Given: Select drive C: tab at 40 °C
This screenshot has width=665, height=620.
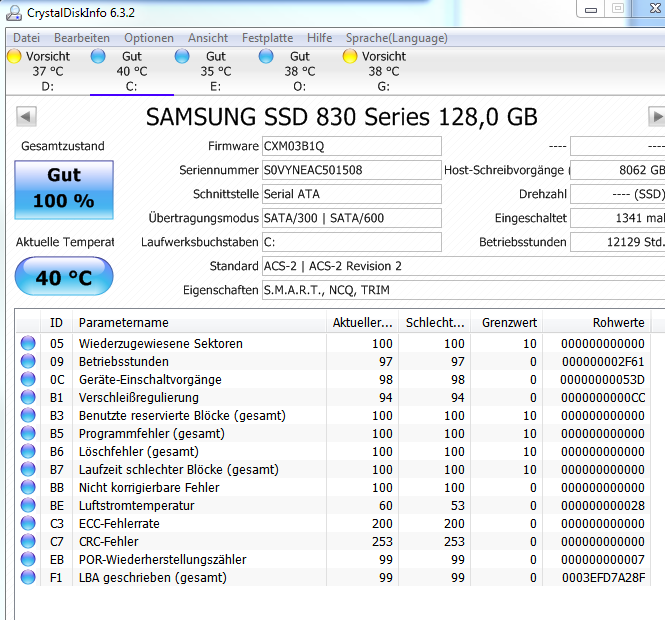Looking at the screenshot, I should coord(131,71).
